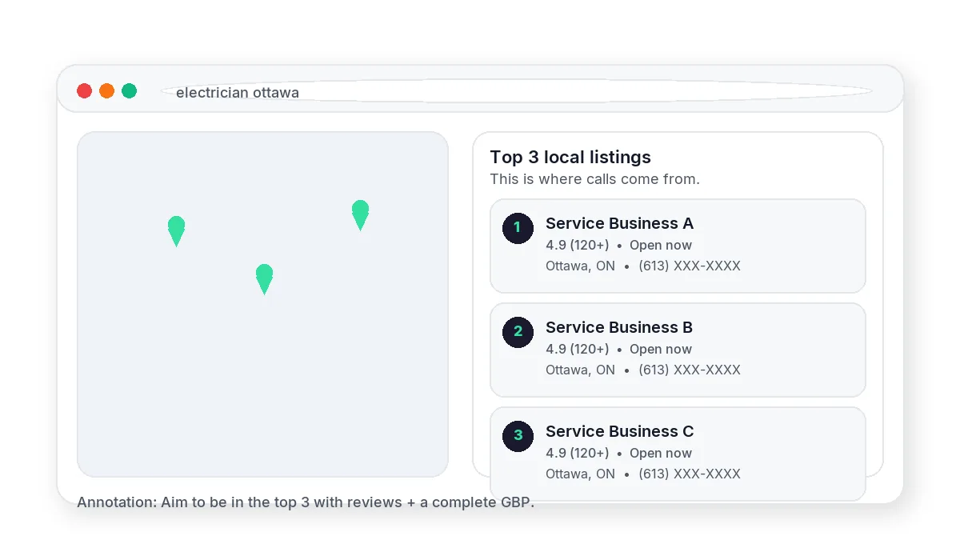Open the Service Business B listing title
The width and height of the screenshot is (960, 560).
[619, 327]
